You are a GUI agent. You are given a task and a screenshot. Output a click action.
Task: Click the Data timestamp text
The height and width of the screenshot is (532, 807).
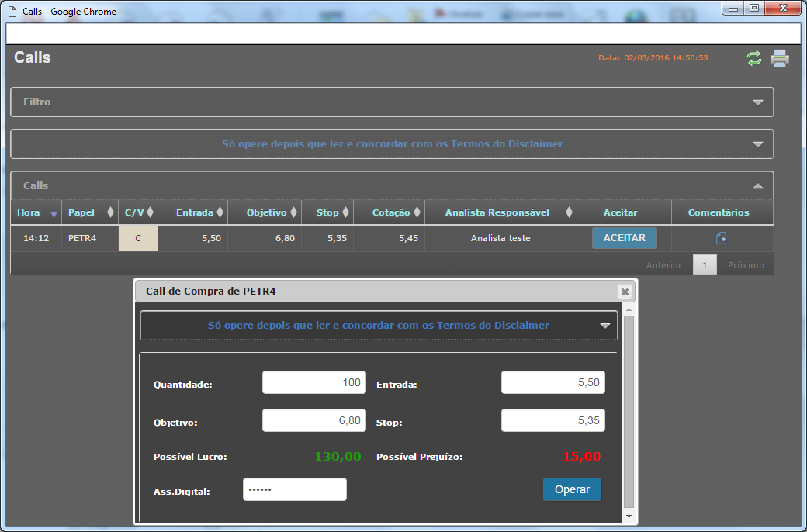pos(653,58)
